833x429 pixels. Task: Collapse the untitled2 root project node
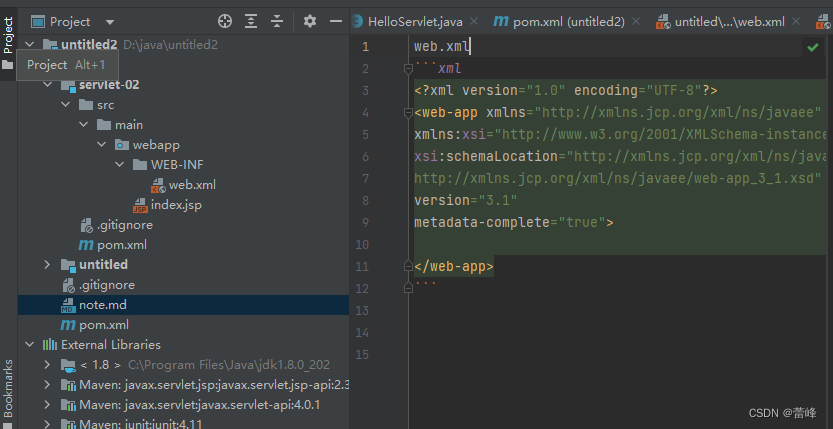30,45
